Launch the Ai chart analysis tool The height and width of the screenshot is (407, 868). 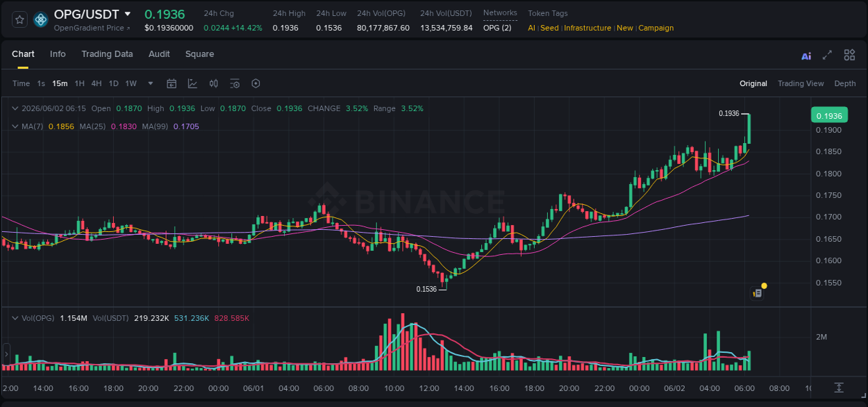coord(806,56)
